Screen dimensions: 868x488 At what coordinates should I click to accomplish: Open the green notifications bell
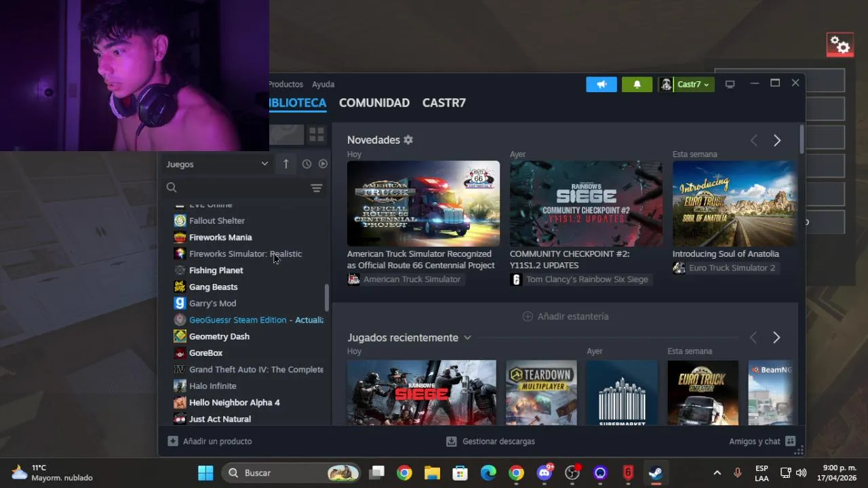tap(637, 84)
